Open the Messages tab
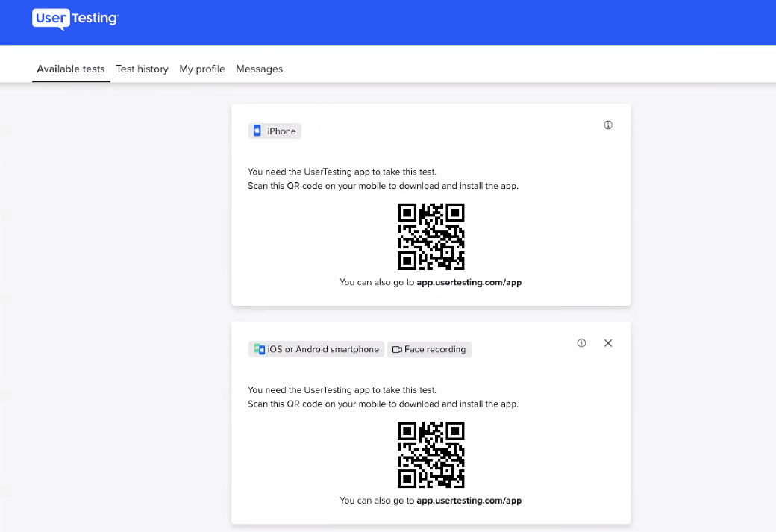This screenshot has width=776, height=532. tap(259, 69)
